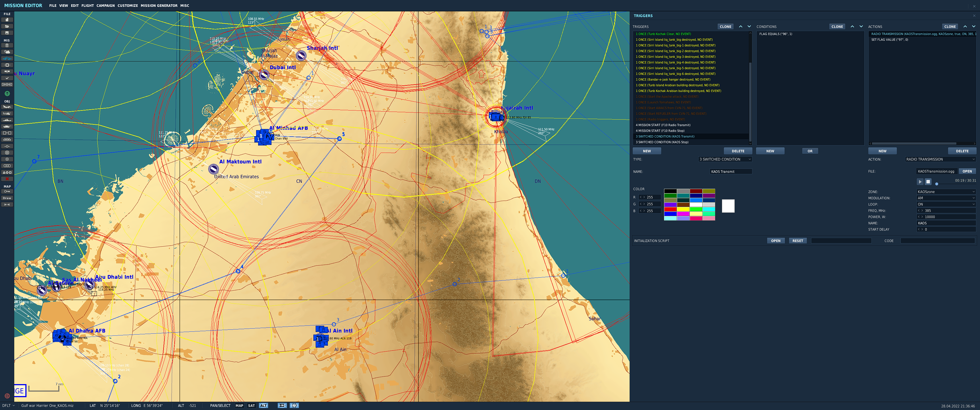This screenshot has width=980, height=410.
Task: Reset the initialization script
Action: click(x=797, y=241)
